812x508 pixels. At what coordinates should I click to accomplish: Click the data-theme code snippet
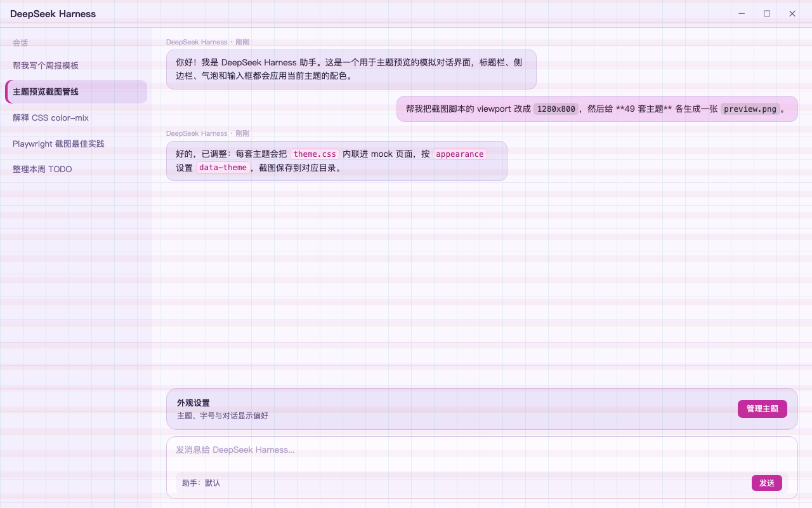point(223,168)
